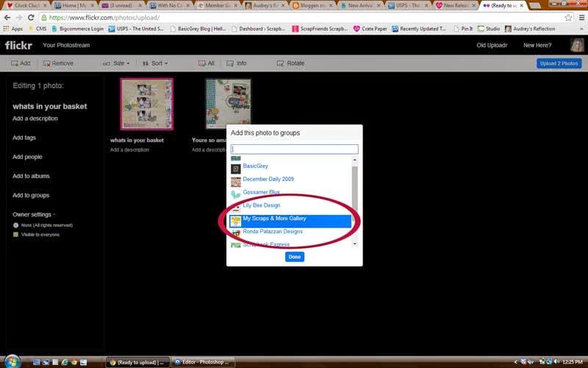The height and width of the screenshot is (368, 588).
Task: Open the Size dropdown
Action: tap(116, 63)
